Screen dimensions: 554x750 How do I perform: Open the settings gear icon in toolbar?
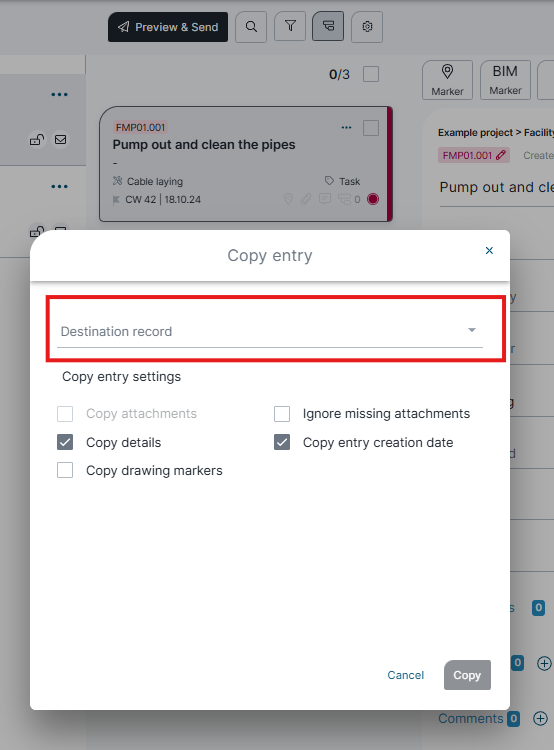(367, 27)
